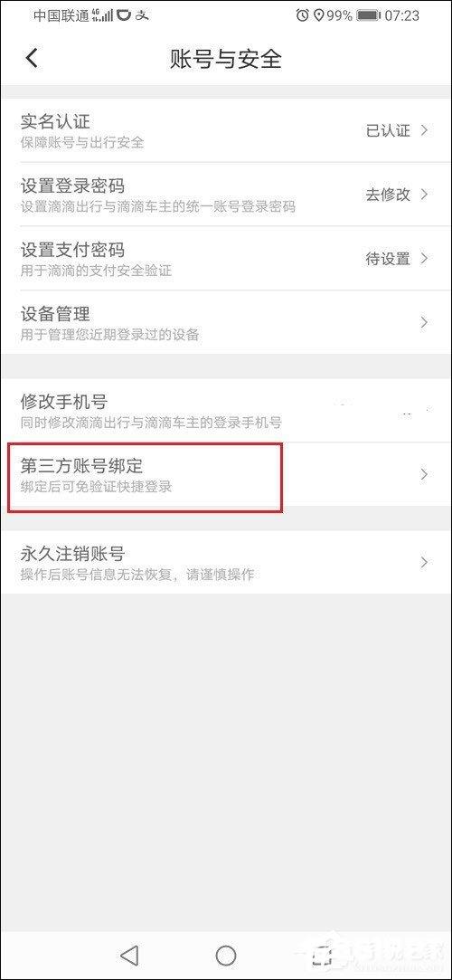Viewport: 452px width, 980px height.
Task: Tap the battery indicator in status bar
Action: point(368,15)
